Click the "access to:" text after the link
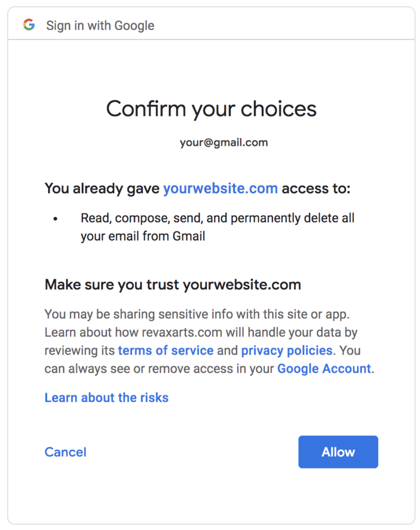 click(316, 188)
